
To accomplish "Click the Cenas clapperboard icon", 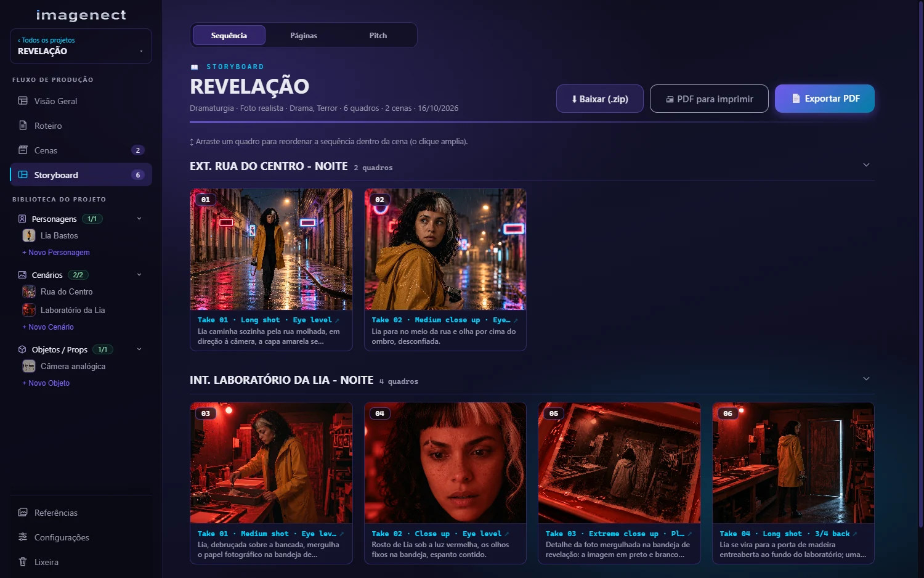I will tap(23, 150).
